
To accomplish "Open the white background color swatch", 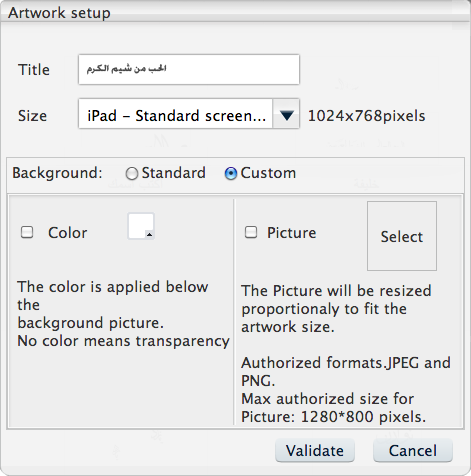I will point(141,226).
